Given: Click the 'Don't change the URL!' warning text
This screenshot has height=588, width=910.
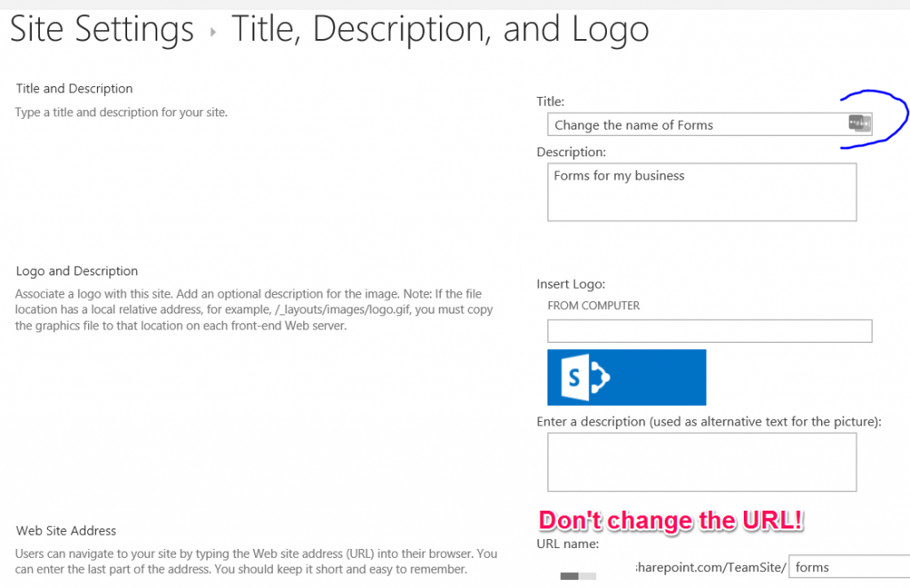Looking at the screenshot, I should 670,520.
